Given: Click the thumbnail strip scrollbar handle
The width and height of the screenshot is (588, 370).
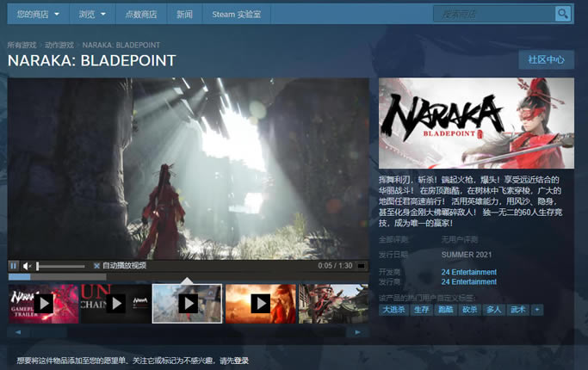Looking at the screenshot, I should click(x=49, y=332).
